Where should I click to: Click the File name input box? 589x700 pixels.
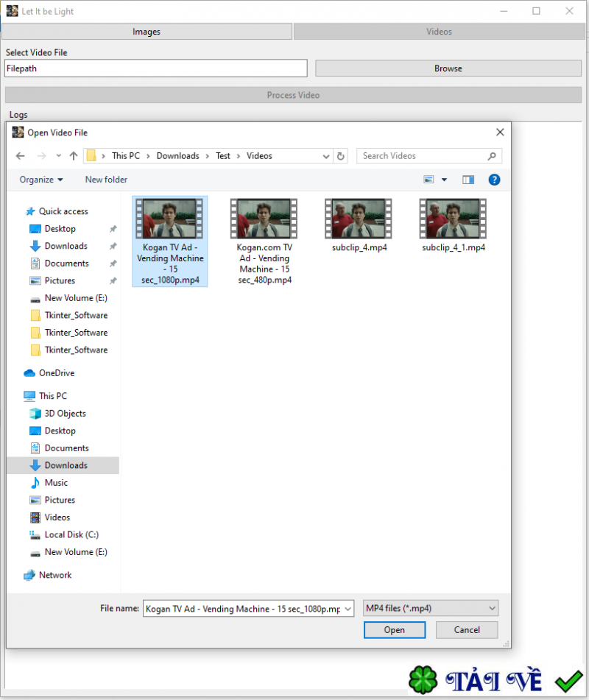point(244,609)
